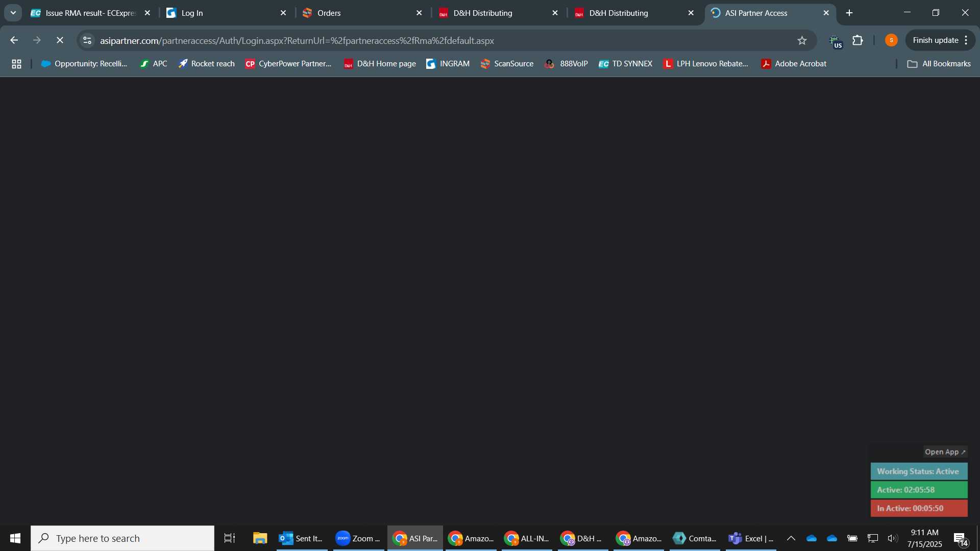Open the ScanSource bookmark
Viewport: 980px width, 551px height.
pyautogui.click(x=507, y=64)
